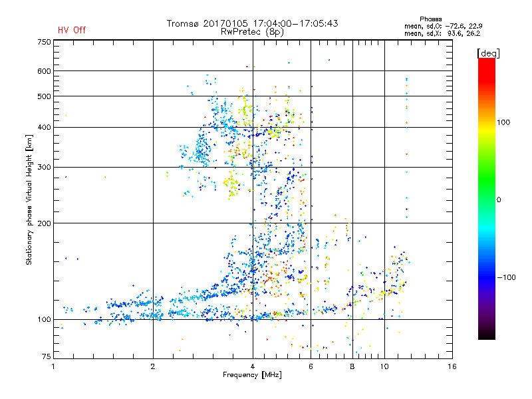
Task: Click the frequency axis label 2
Action: click(153, 366)
